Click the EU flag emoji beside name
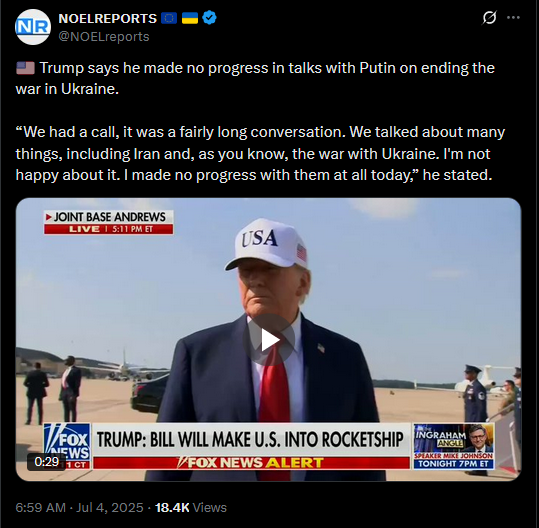 [x=169, y=18]
